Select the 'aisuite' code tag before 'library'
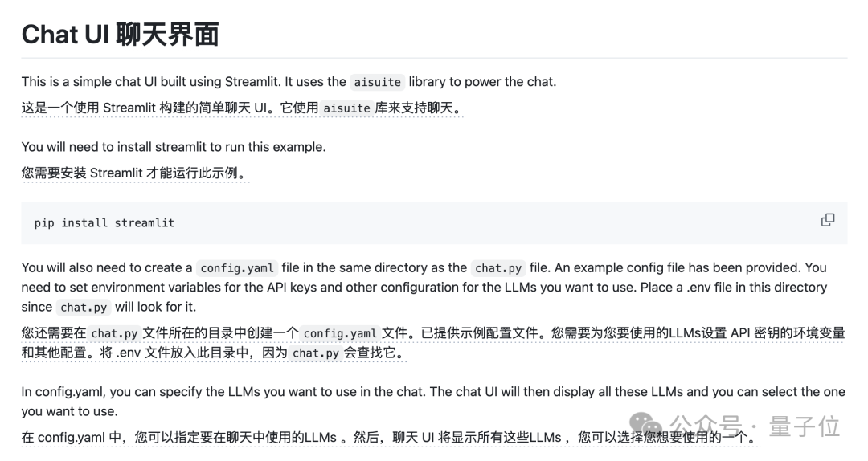The image size is (868, 461). (378, 82)
